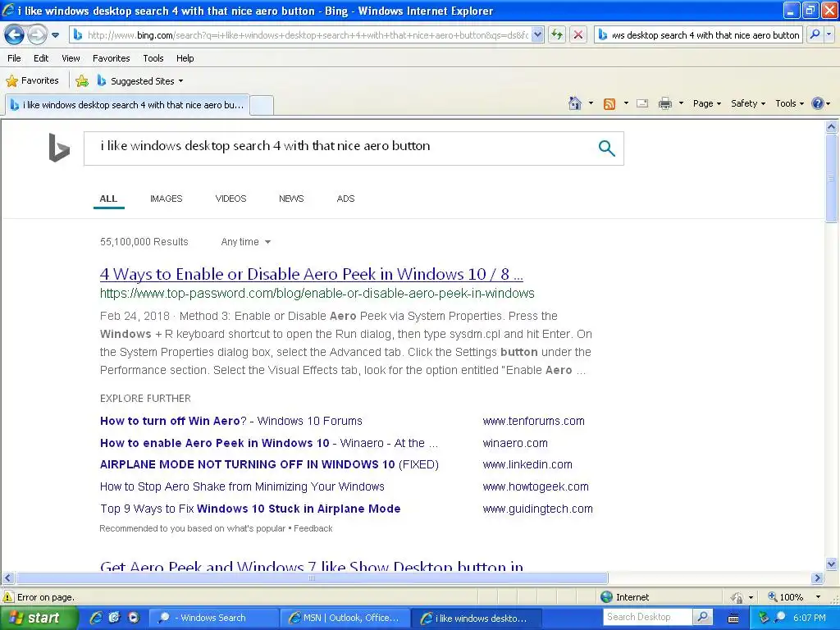
Task: Click the Search Desktop deskbar field
Action: (647, 617)
